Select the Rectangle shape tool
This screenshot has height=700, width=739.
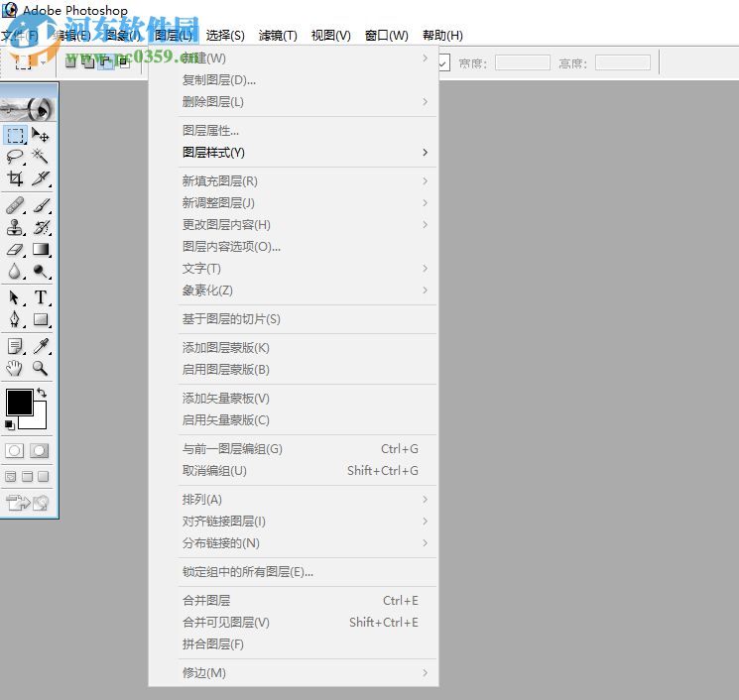tap(41, 319)
